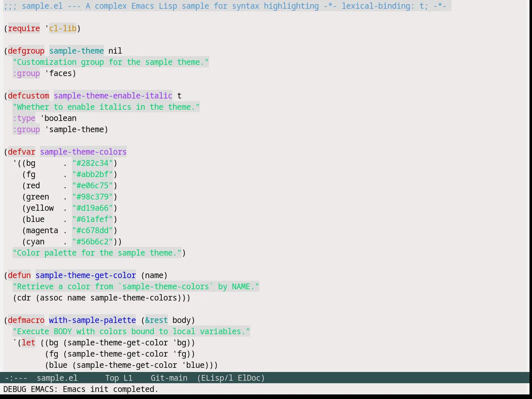Click the "#c678dd" color string
This screenshot has height=399, width=532.
tap(92, 230)
